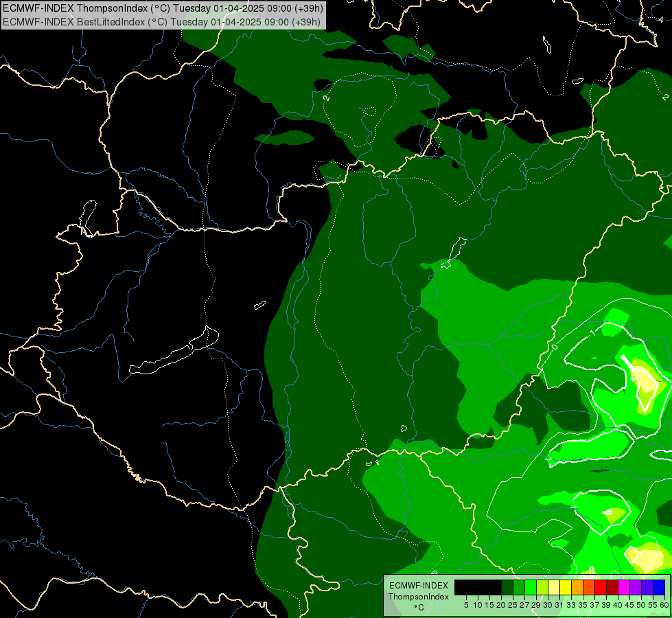Click the BestLiftedIndex title line in the header
This screenshot has height=618, width=672.
pos(161,21)
